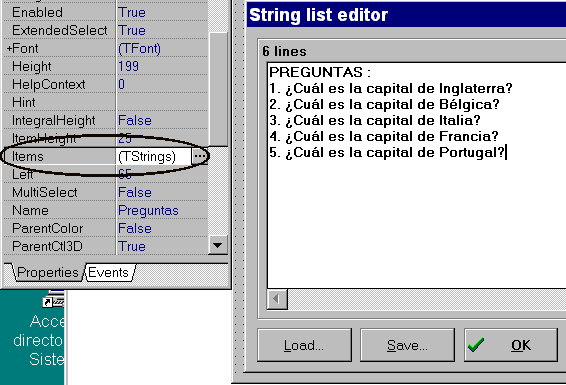Click the scroll-down arrow in the property list
The height and width of the screenshot is (385, 566).
[x=218, y=246]
